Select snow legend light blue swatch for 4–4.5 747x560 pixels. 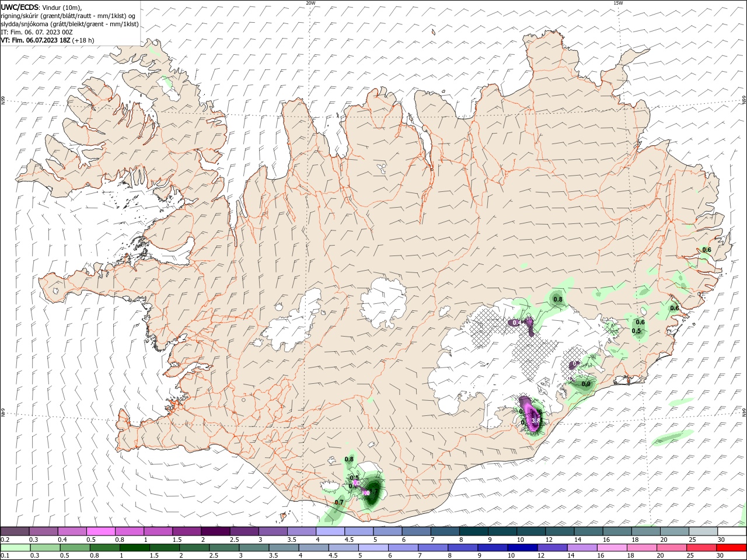pyautogui.click(x=330, y=531)
